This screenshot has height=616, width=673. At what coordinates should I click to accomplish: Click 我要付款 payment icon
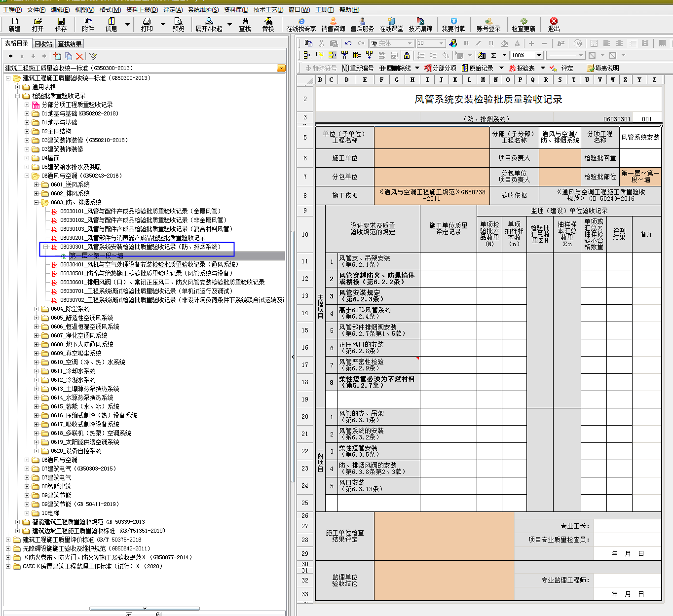tap(453, 24)
